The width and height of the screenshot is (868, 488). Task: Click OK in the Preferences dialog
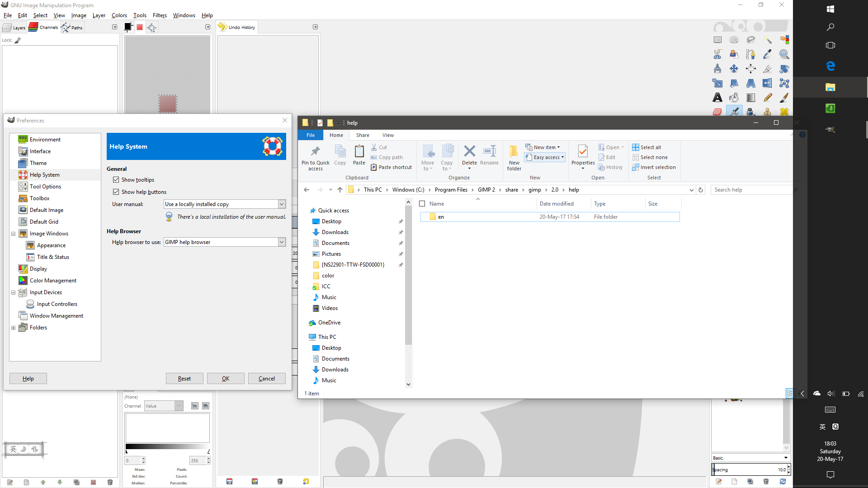click(226, 379)
